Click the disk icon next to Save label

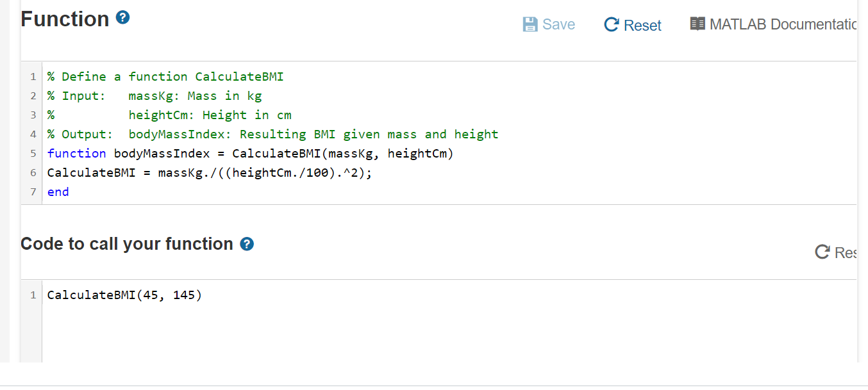(530, 24)
